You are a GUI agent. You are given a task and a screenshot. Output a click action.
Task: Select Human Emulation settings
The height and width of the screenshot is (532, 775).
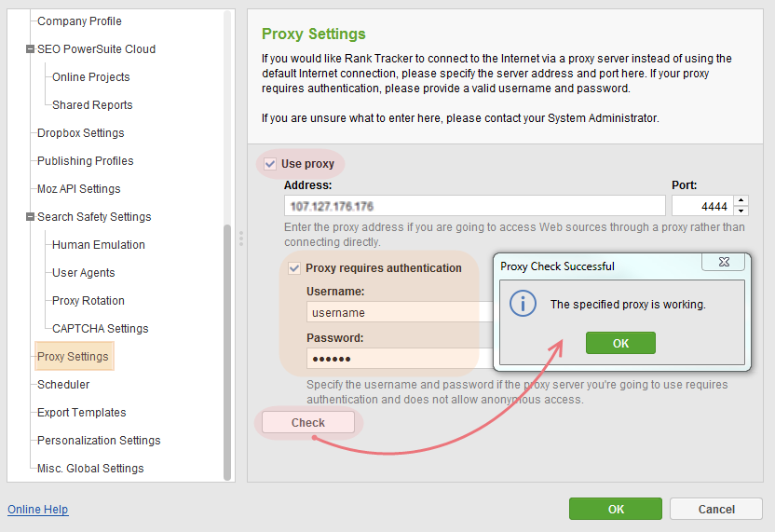[99, 245]
